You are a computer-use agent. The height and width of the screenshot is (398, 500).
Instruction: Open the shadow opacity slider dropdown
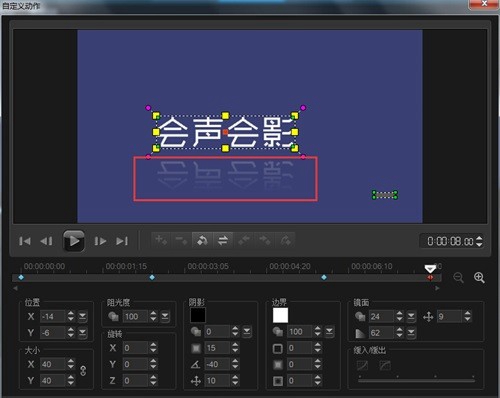click(x=247, y=331)
